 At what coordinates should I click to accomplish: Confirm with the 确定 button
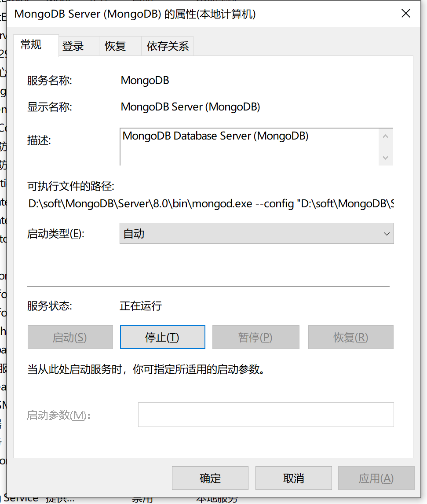[x=210, y=478]
